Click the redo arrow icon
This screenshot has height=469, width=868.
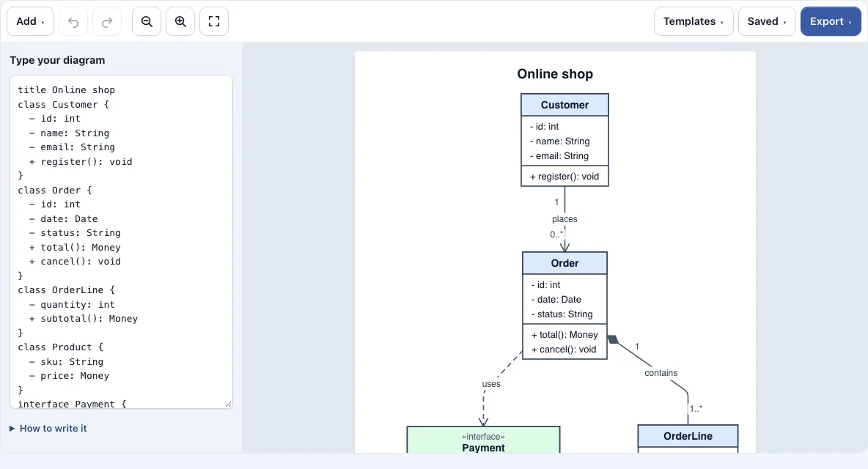click(x=107, y=21)
